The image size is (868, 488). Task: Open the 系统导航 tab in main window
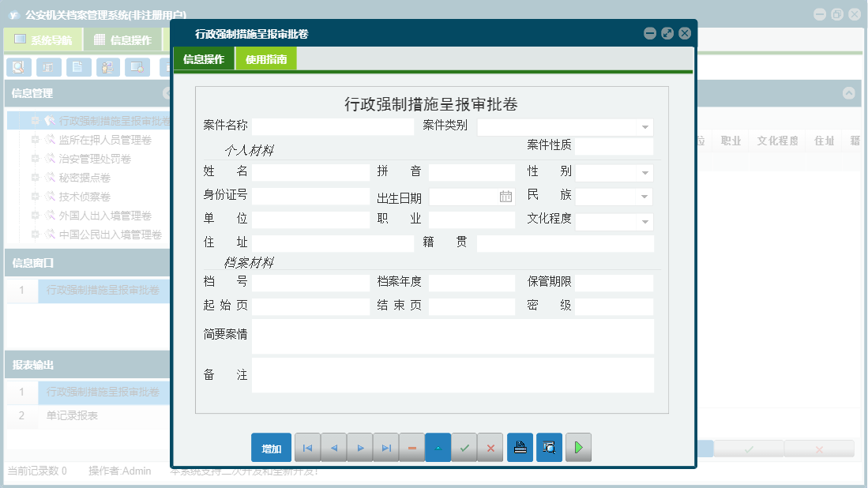43,39
